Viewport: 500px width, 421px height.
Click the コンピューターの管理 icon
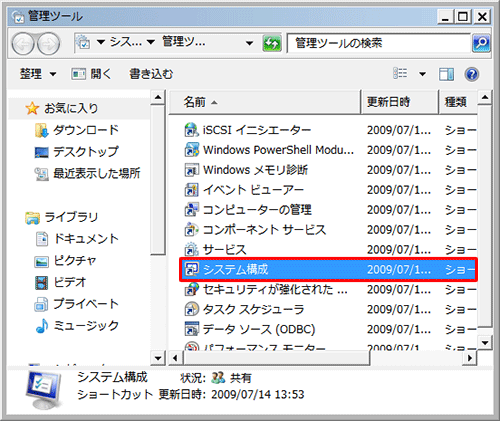(192, 210)
